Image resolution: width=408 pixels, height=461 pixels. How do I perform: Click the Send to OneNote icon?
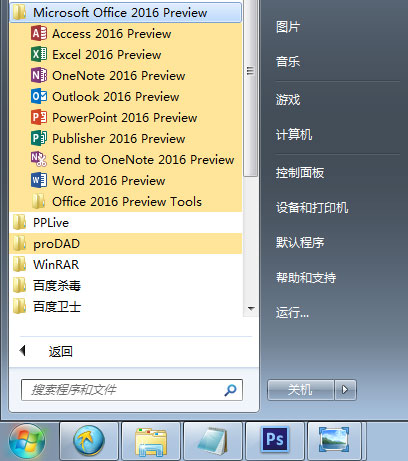(39, 159)
